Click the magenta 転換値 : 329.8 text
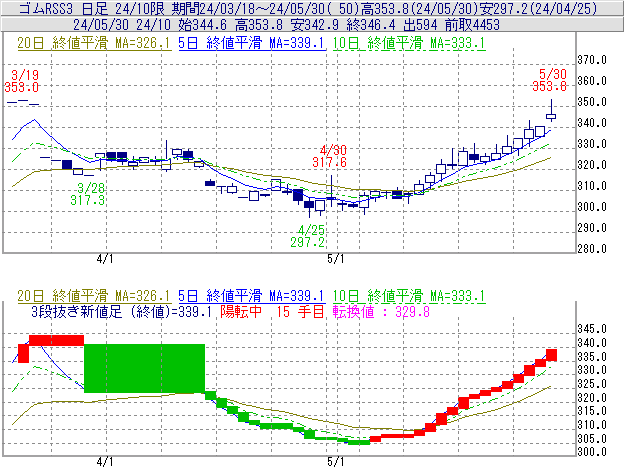 tap(381, 311)
